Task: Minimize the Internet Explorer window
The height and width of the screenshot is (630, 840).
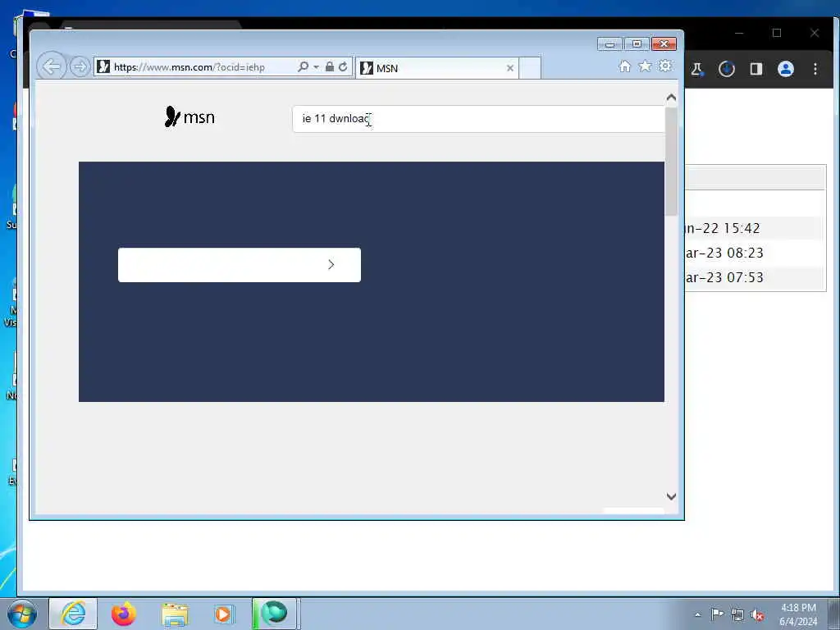Action: [609, 44]
